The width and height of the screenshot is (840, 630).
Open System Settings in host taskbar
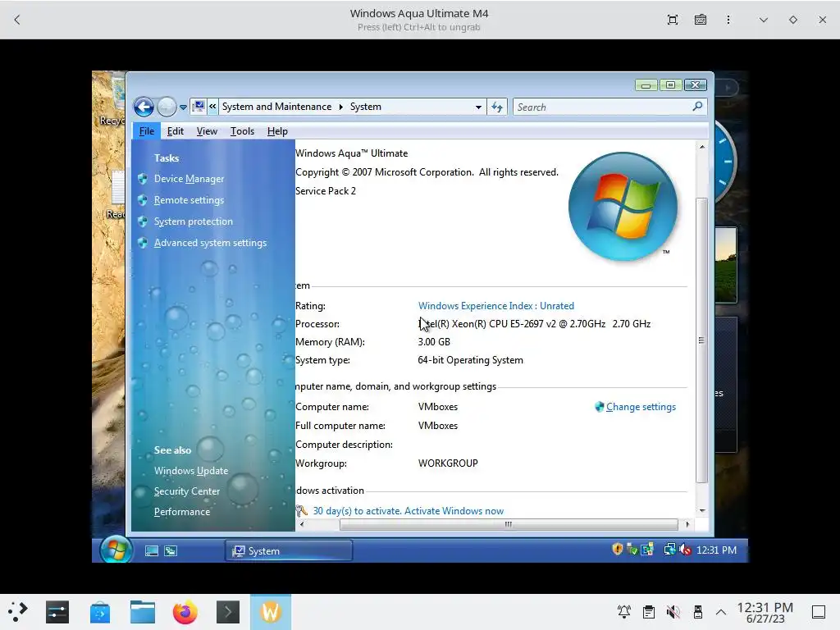tap(57, 612)
